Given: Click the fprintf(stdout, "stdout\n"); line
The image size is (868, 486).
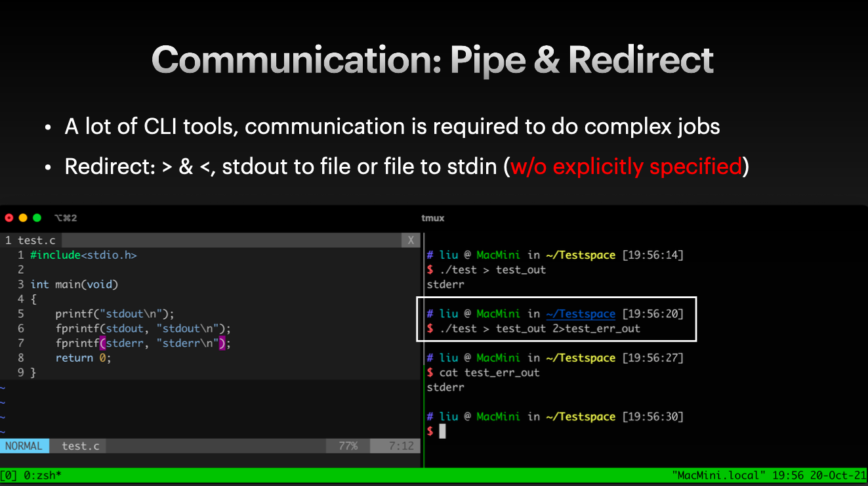Looking at the screenshot, I should coord(143,328).
